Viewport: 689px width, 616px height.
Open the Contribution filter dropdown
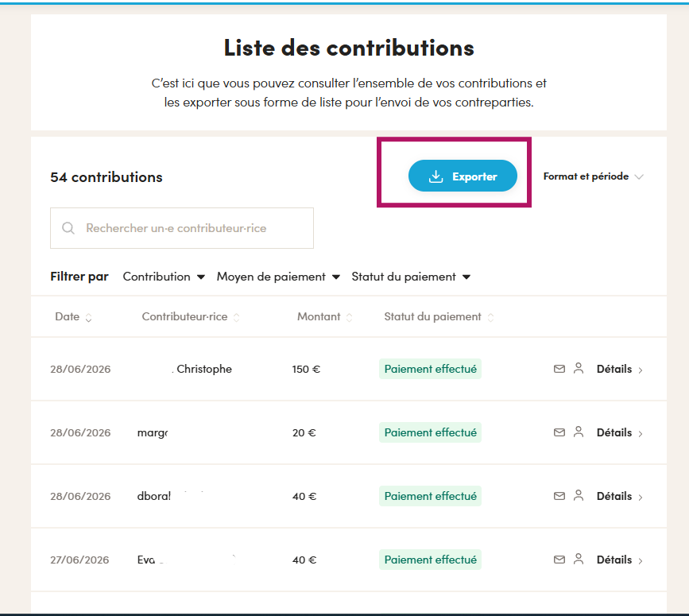pos(164,277)
